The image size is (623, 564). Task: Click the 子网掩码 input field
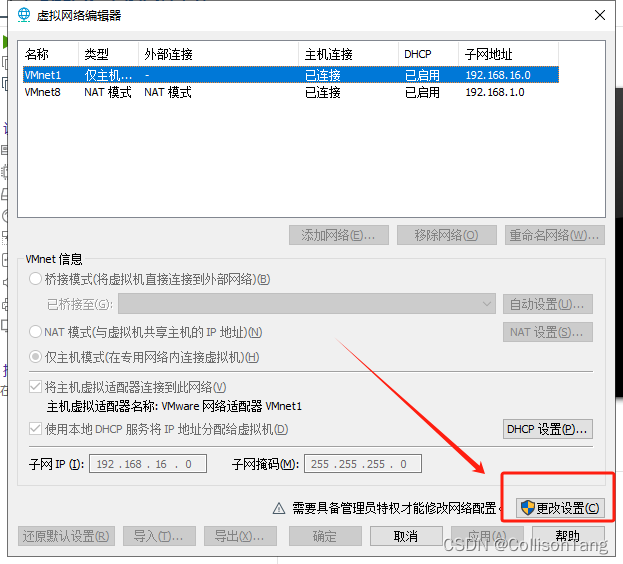363,464
